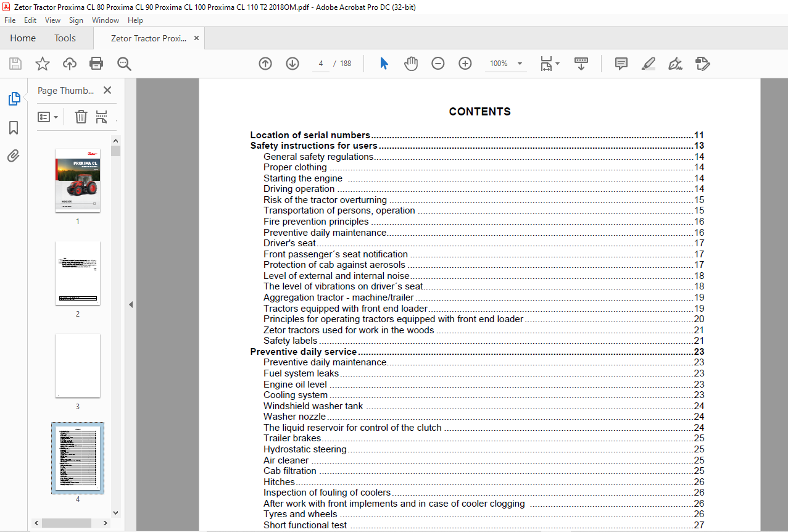Switch to the Tools tab

65,38
